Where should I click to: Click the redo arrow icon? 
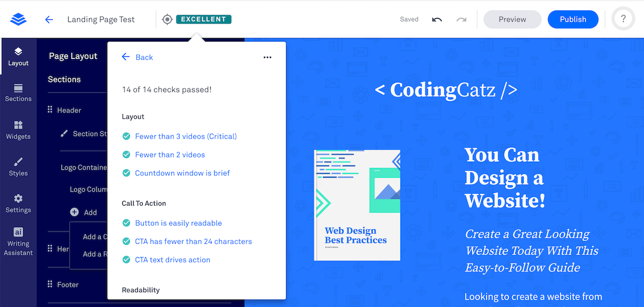pyautogui.click(x=462, y=19)
